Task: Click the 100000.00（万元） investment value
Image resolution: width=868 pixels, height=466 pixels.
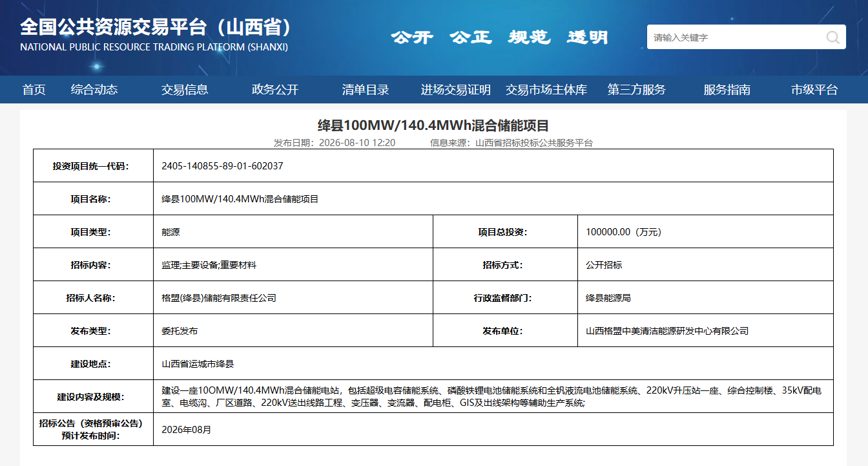Action: tap(623, 232)
